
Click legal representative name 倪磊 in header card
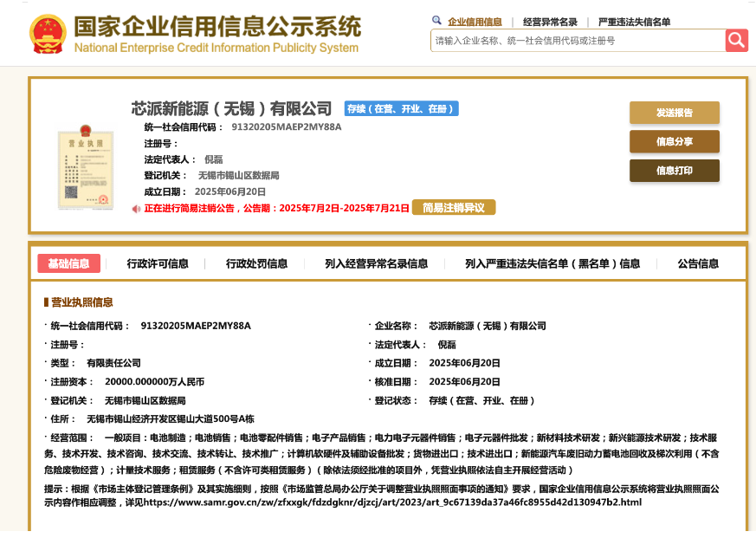(214, 159)
